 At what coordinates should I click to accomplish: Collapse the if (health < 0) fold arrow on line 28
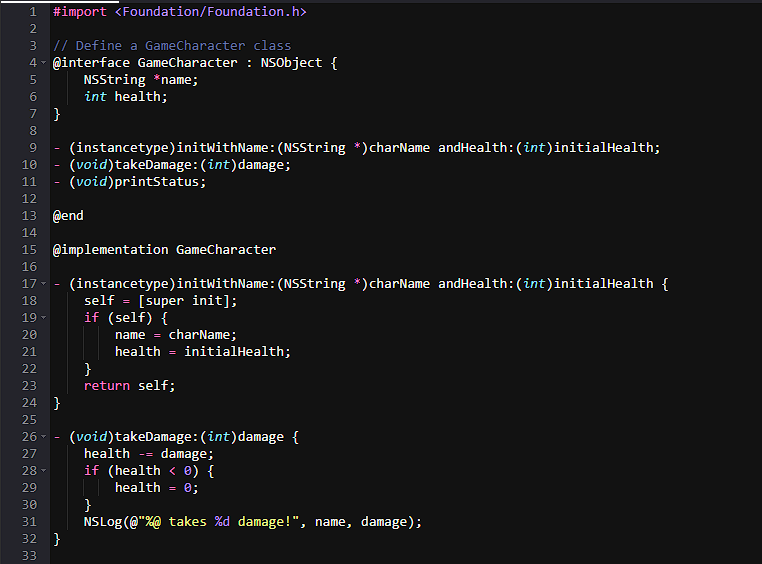point(43,471)
